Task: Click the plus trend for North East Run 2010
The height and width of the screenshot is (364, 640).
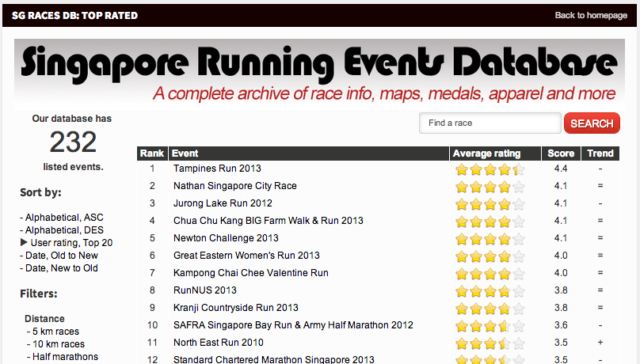Action: (x=600, y=343)
